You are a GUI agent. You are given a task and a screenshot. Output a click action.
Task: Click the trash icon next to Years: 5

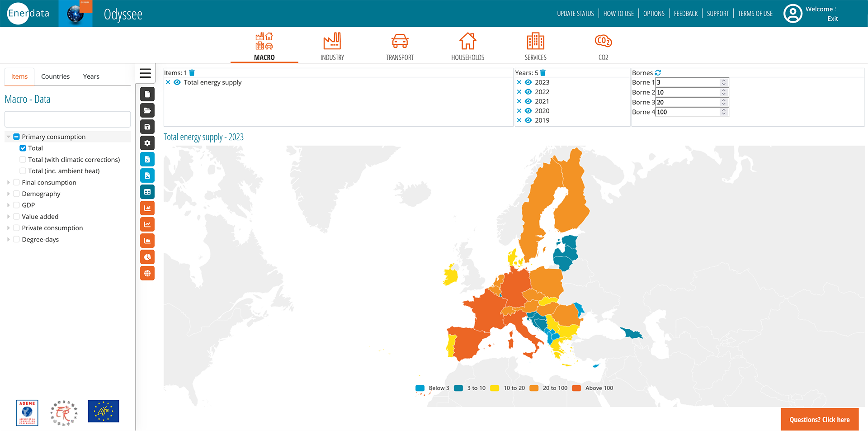pyautogui.click(x=543, y=73)
